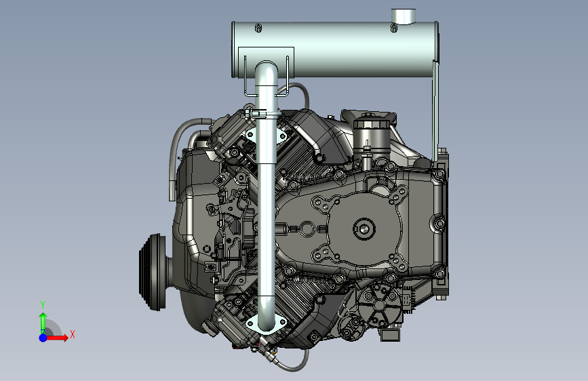Image resolution: width=588 pixels, height=381 pixels.
Task: Click the green Y axis arrow of the triad
Action: (x=43, y=323)
